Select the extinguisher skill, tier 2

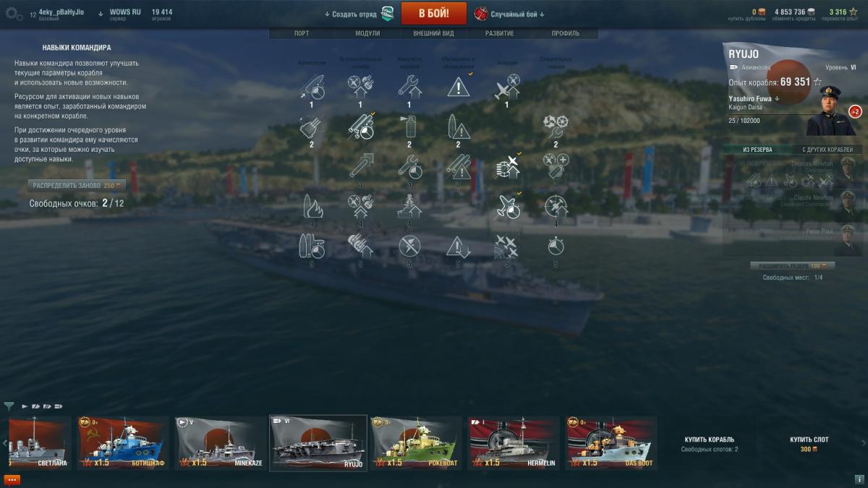pyautogui.click(x=409, y=127)
